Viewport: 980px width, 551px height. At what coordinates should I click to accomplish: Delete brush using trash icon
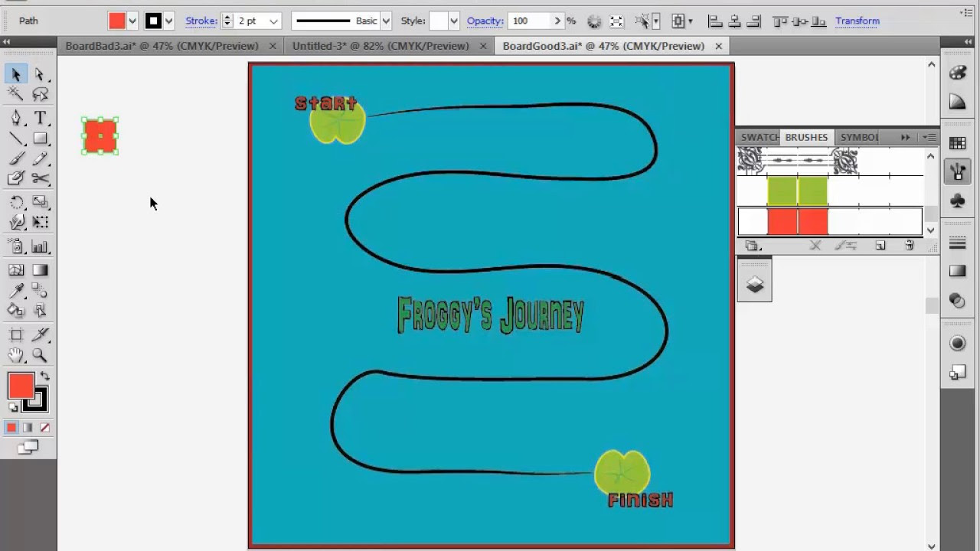(x=910, y=246)
